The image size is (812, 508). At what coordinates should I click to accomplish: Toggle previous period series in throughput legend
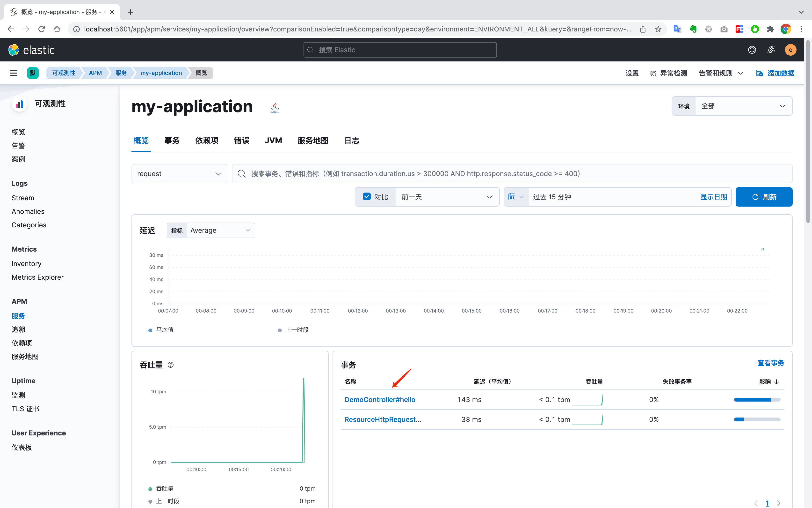coord(164,501)
